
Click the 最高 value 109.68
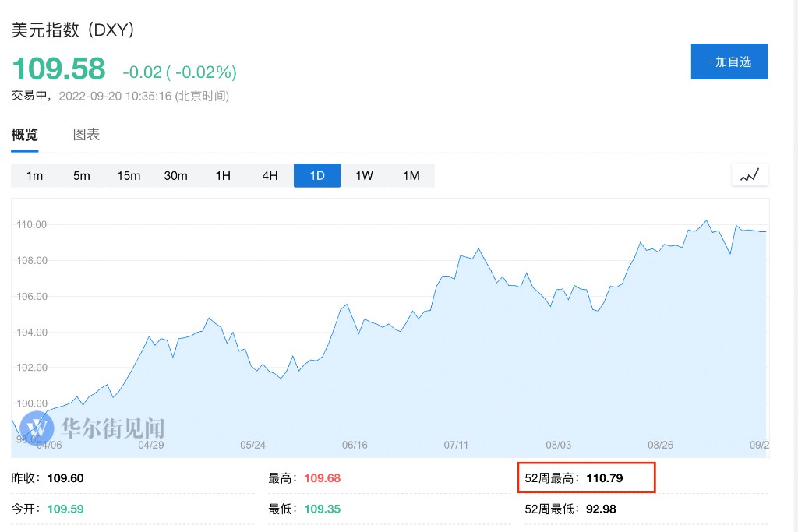tap(322, 477)
